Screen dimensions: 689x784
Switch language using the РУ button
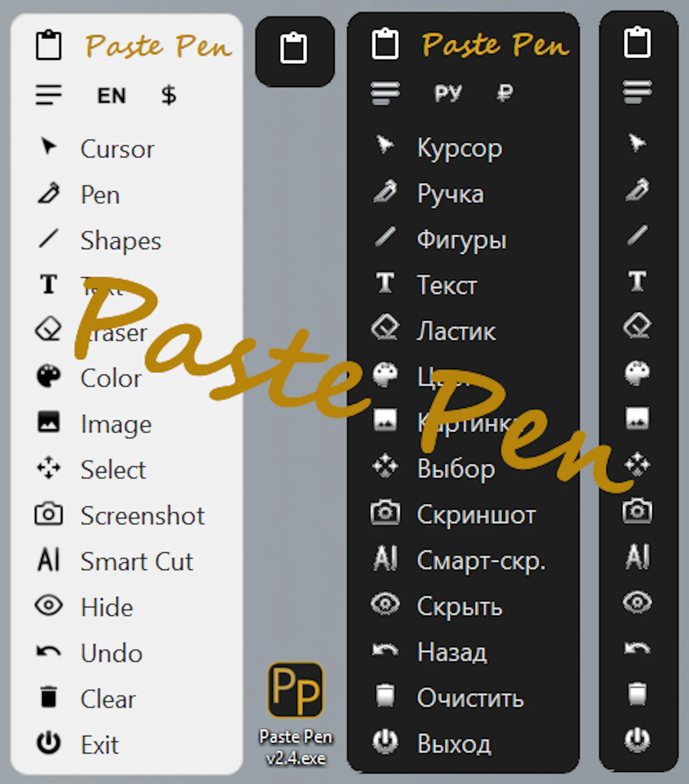point(448,93)
